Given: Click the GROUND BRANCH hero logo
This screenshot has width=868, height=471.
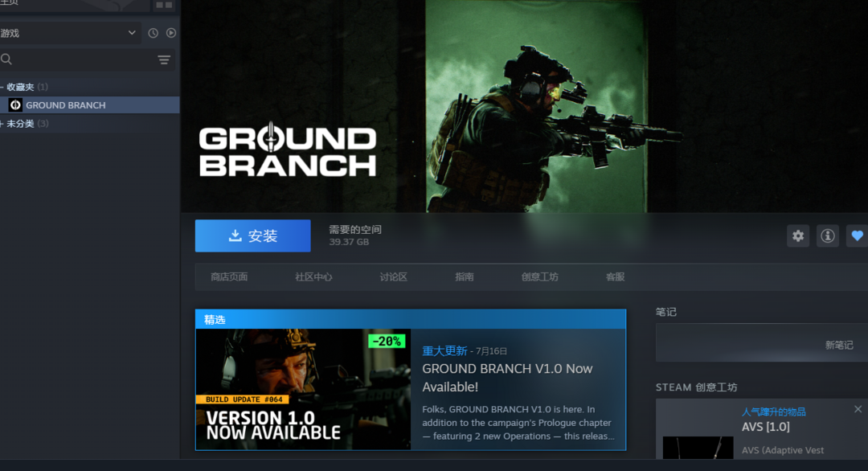Looking at the screenshot, I should coord(288,149).
